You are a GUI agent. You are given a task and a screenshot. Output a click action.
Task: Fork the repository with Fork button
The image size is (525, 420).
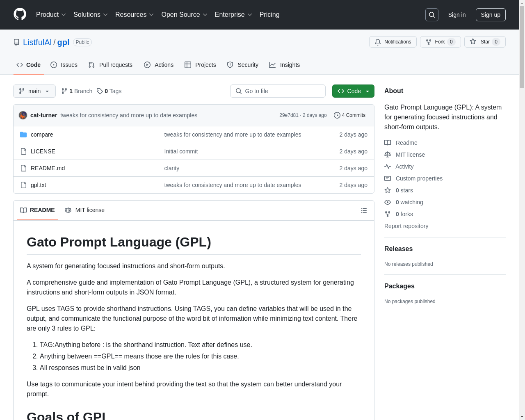440,42
